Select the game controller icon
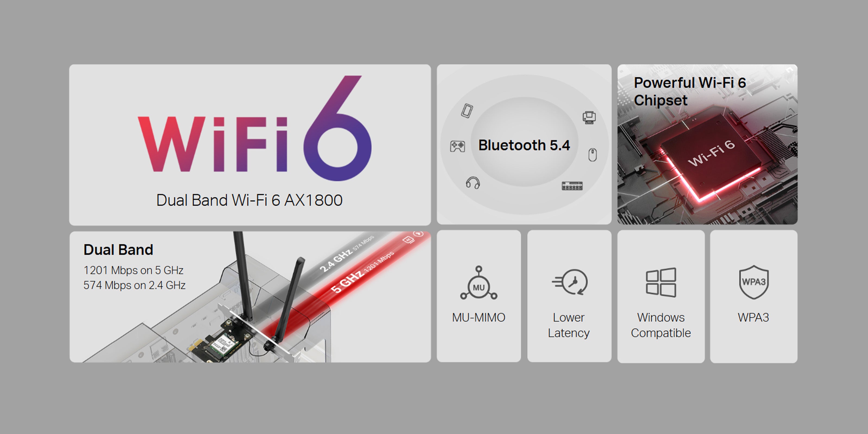Viewport: 868px width, 434px height. (x=457, y=146)
